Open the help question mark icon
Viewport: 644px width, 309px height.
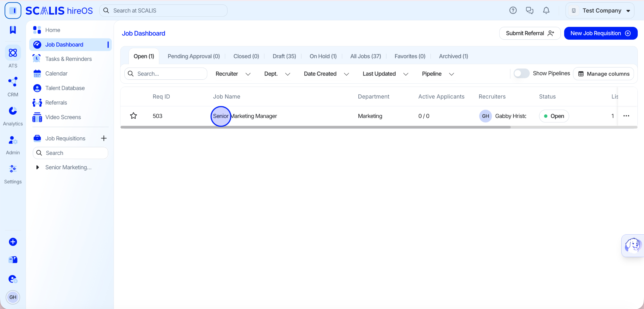[x=513, y=10]
